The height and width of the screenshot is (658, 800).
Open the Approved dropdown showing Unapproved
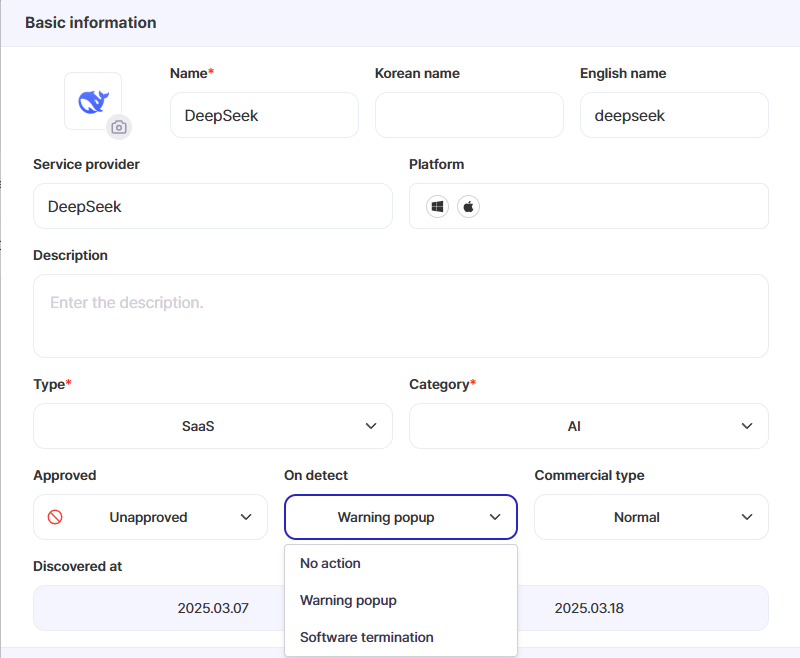[151, 517]
